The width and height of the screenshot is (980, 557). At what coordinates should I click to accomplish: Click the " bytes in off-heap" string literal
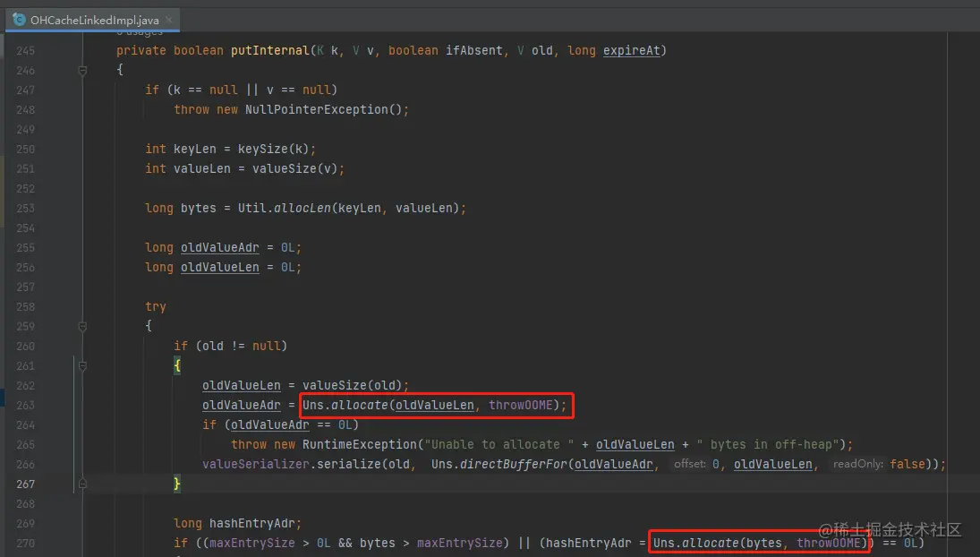coord(767,444)
